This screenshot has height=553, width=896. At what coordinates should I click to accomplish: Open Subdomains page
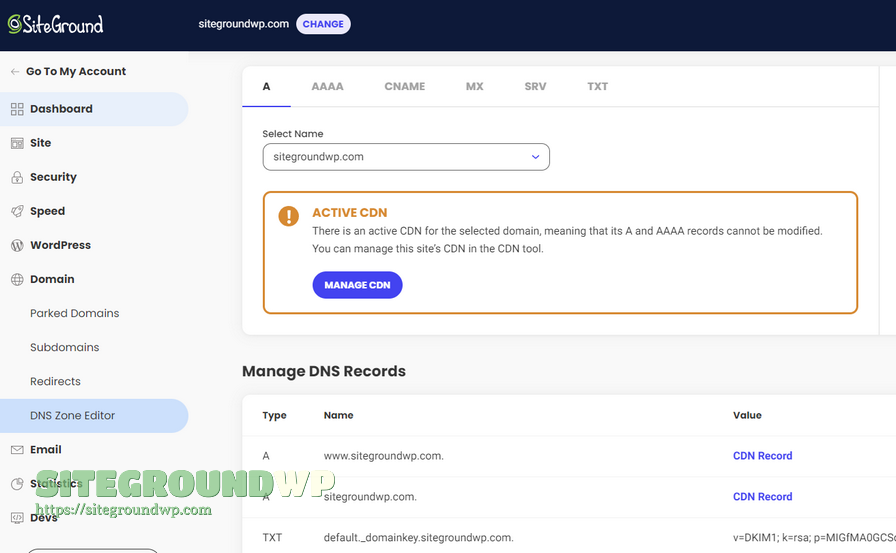(65, 347)
